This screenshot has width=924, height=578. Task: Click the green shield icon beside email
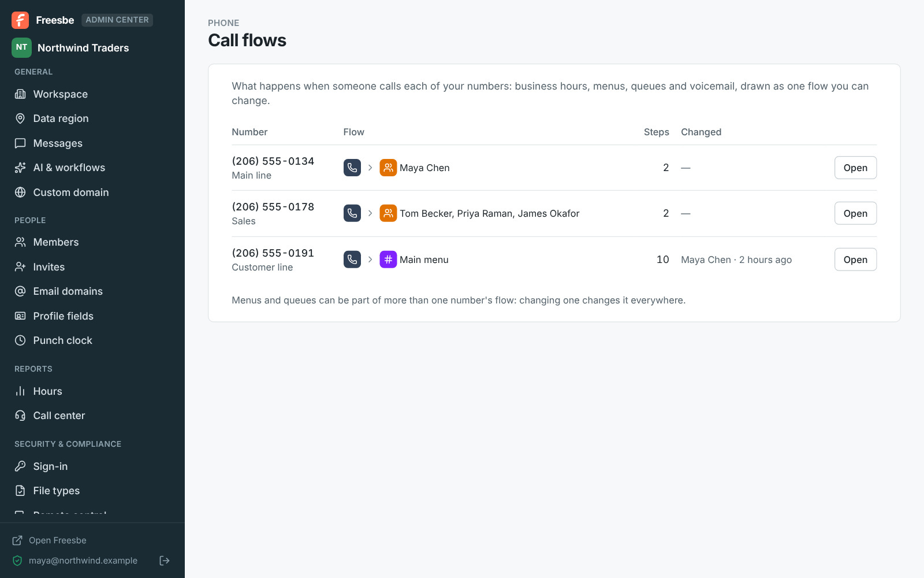click(x=17, y=561)
